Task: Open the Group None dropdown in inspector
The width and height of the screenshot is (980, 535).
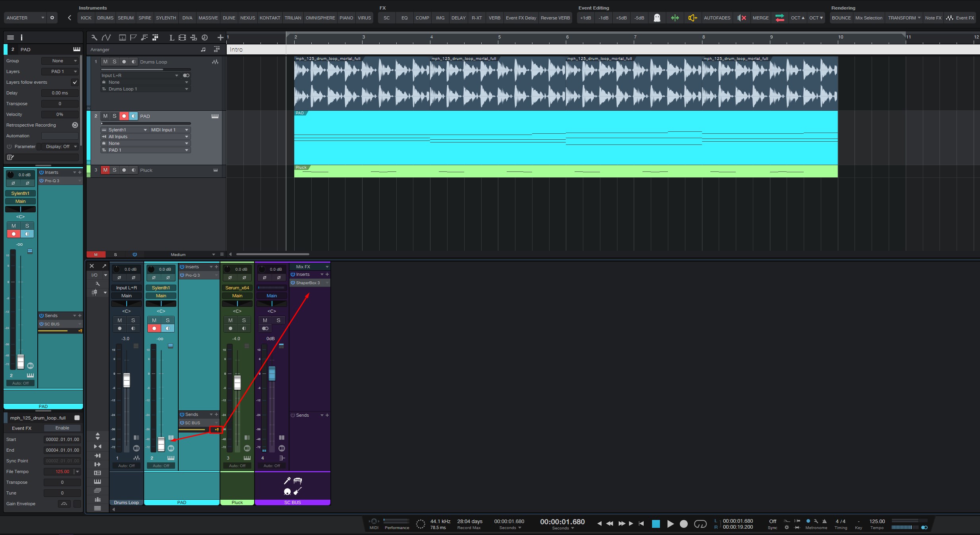Action: tap(60, 61)
